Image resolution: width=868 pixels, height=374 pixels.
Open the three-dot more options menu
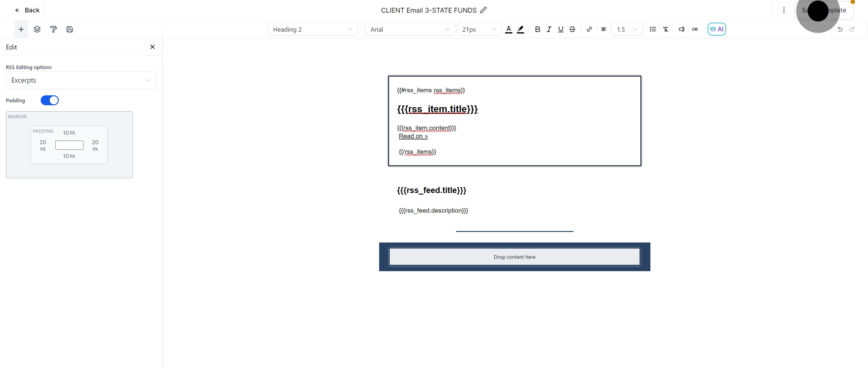click(x=784, y=10)
